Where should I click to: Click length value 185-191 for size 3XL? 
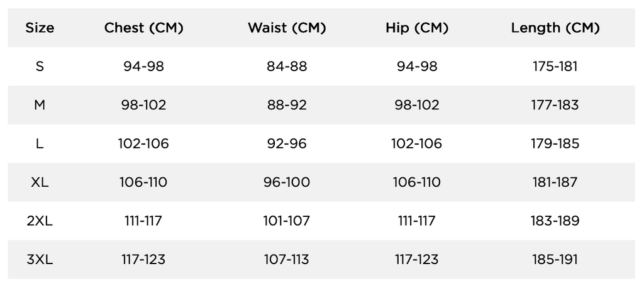(555, 259)
